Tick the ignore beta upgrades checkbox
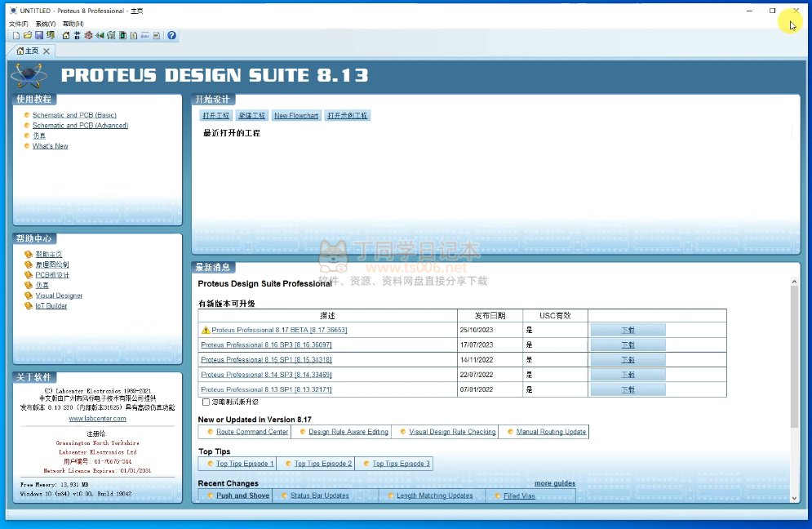Screen dimensions: 812x529 (206, 402)
